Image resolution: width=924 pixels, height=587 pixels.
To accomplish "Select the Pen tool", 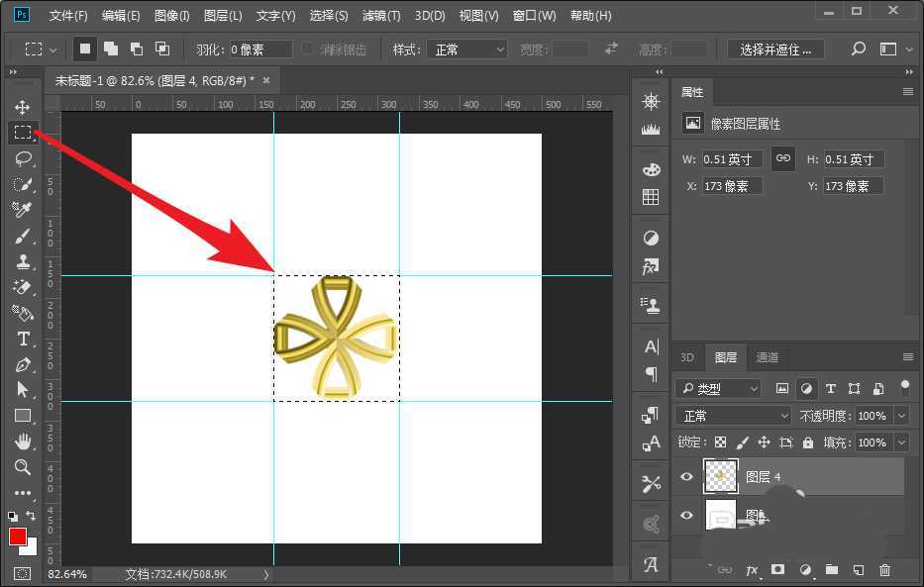I will (x=22, y=364).
